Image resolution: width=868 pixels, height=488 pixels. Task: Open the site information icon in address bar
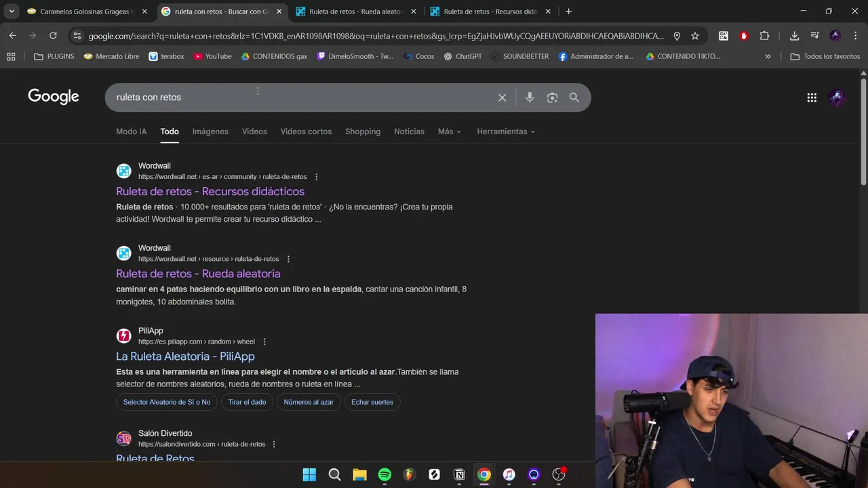(77, 36)
